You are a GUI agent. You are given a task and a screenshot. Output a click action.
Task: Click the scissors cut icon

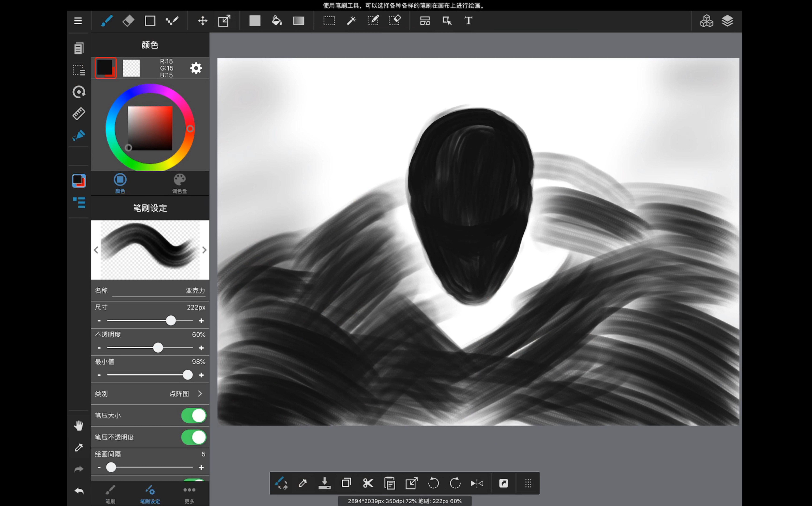368,483
